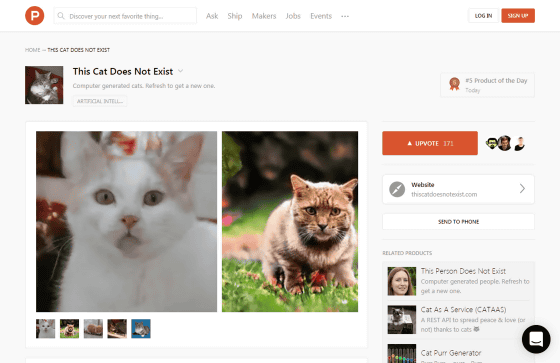Open Cat Purr Generator product
The width and height of the screenshot is (560, 363).
pyautogui.click(x=451, y=353)
